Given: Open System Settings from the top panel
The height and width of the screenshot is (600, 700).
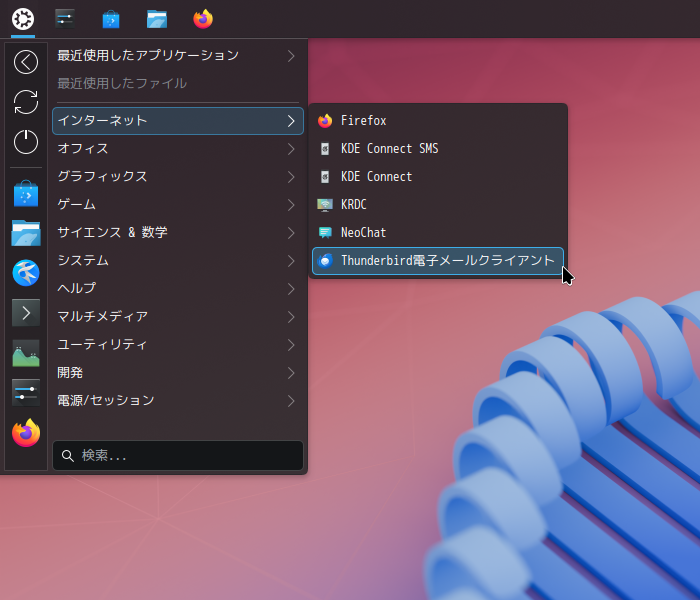Looking at the screenshot, I should click(65, 19).
